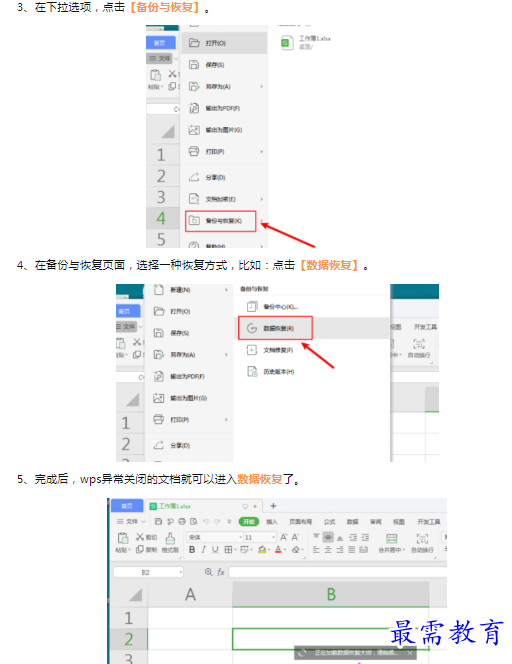Switch to 数据 ribbon tab in step 5
Viewport: 512px width, 664px height.
[352, 521]
